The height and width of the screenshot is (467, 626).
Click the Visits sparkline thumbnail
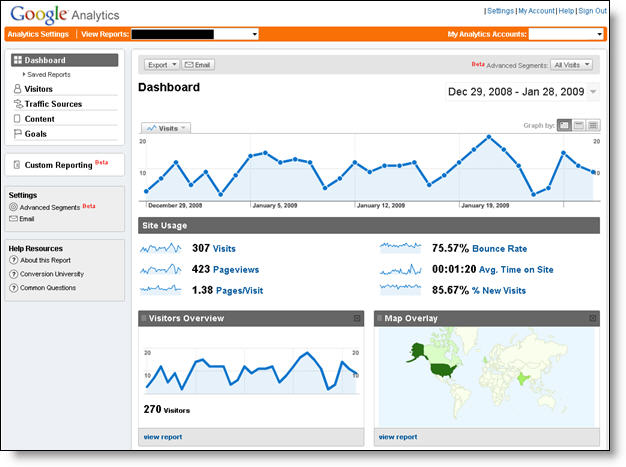[160, 248]
